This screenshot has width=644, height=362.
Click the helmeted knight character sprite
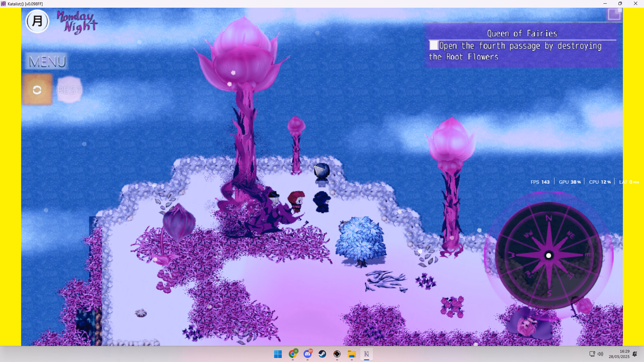click(322, 175)
